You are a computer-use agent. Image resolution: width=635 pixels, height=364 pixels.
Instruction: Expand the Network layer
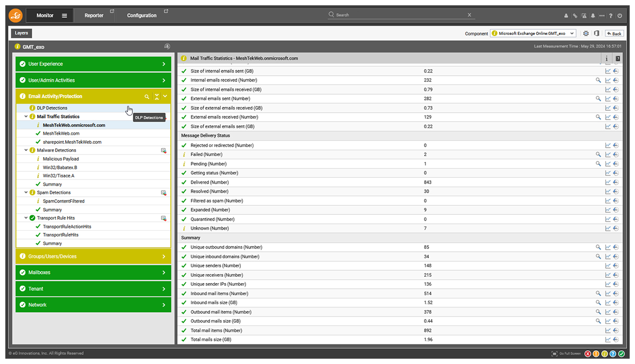coord(93,305)
